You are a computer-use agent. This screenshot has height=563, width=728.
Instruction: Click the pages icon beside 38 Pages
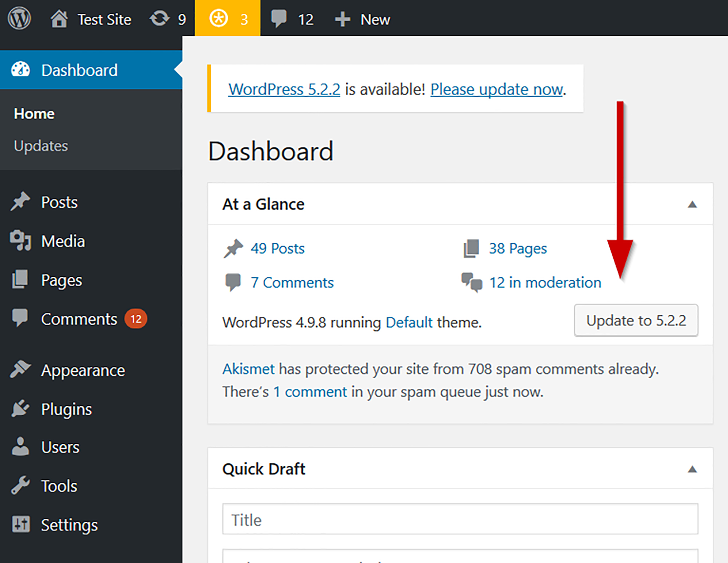point(471,248)
